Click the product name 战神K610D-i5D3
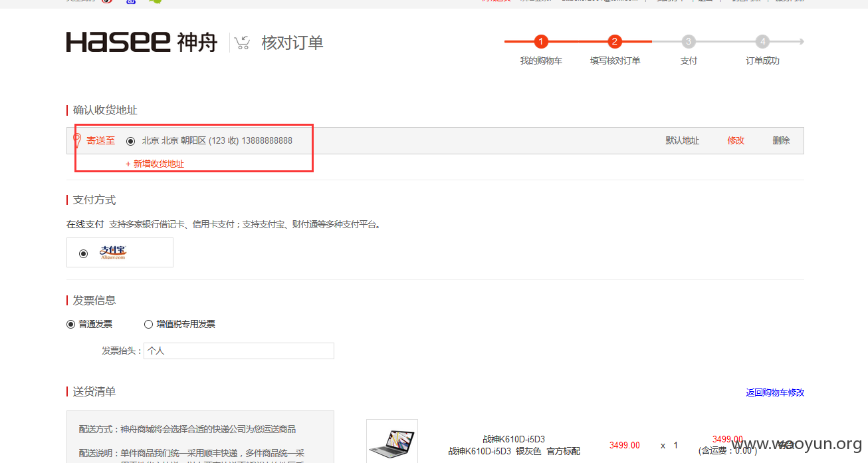Viewport: 868px width, 463px height. (514, 439)
